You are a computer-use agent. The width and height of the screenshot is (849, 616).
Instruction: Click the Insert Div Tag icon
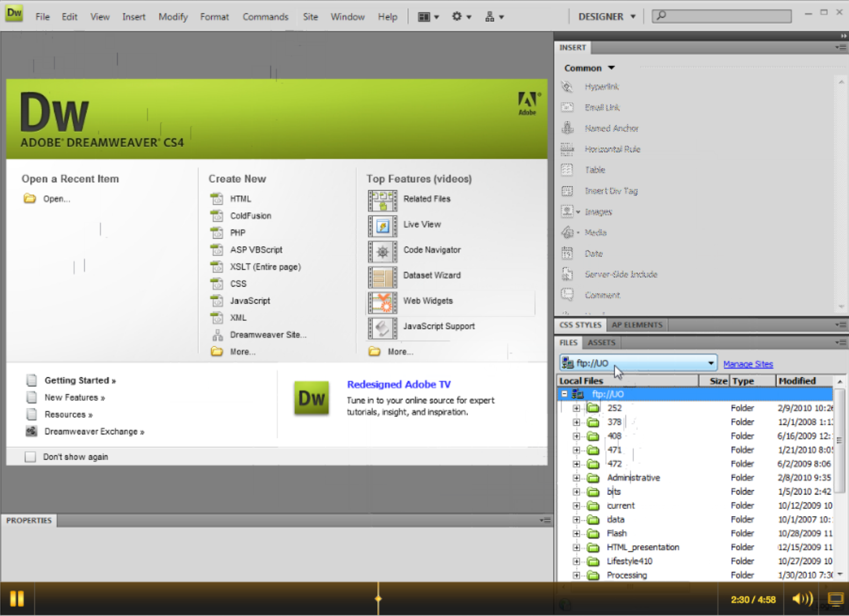coord(567,191)
